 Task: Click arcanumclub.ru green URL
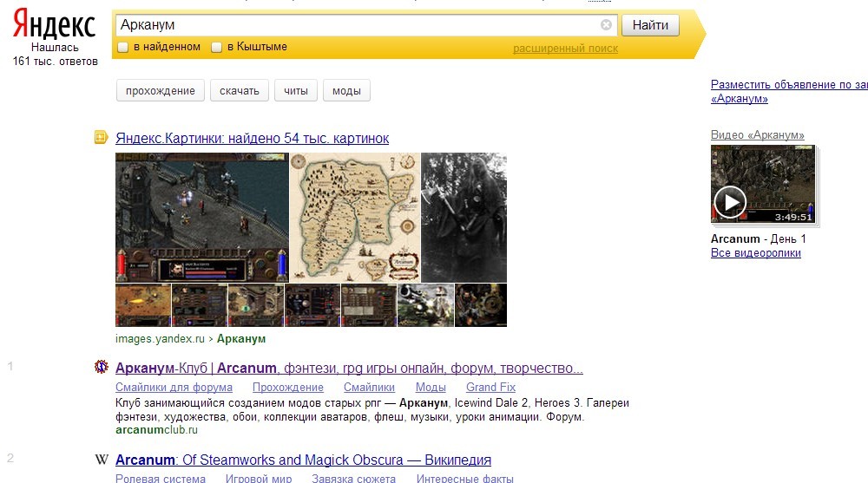pos(156,430)
